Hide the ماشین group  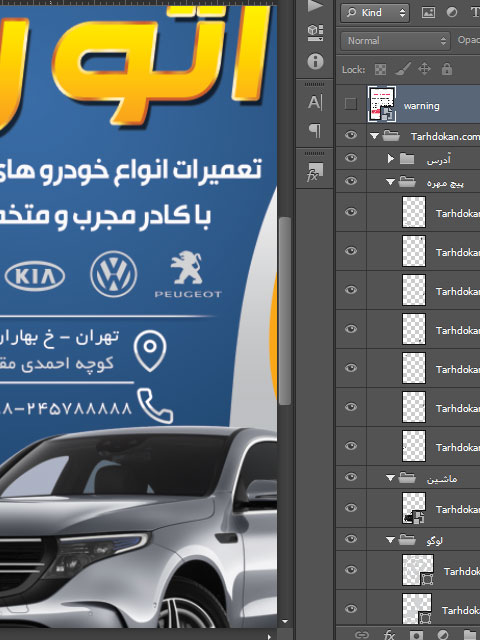tap(351, 477)
